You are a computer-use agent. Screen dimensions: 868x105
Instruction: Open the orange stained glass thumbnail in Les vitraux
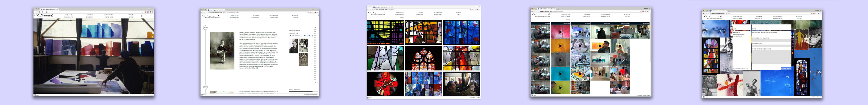(424, 33)
